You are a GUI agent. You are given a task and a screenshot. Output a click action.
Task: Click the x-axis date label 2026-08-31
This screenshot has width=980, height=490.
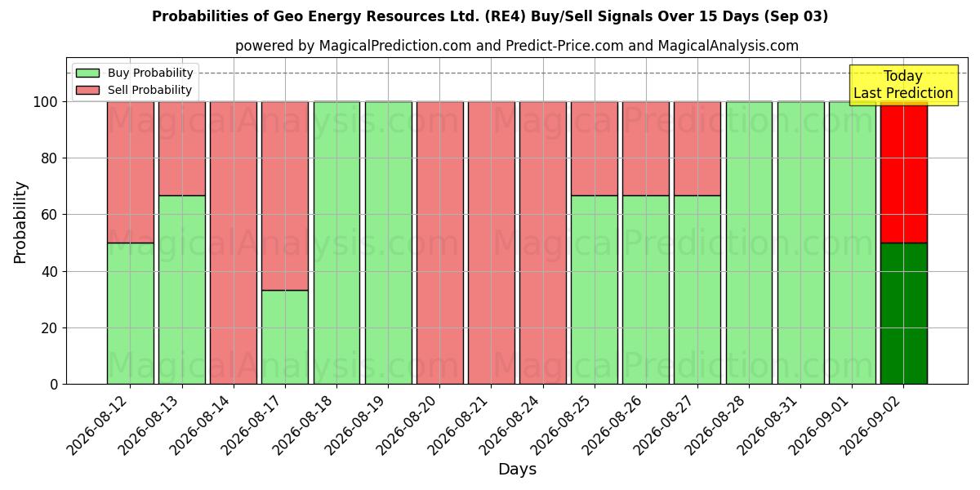coord(768,424)
